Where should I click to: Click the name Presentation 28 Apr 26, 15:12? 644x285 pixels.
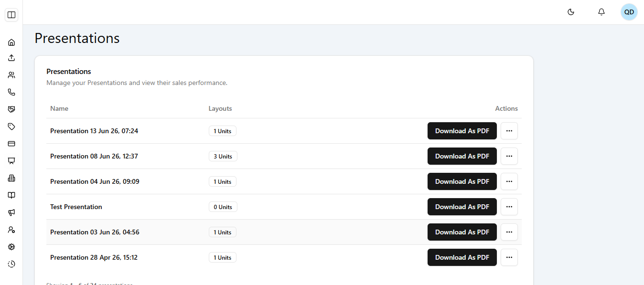pos(94,257)
